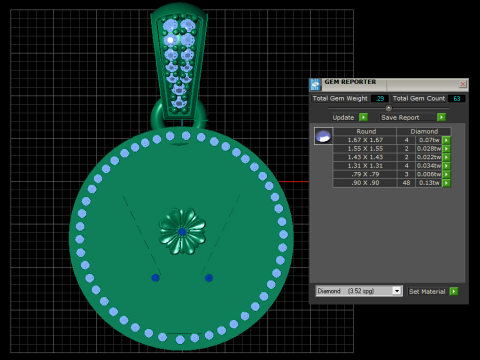
Task: Click the green arrow for the 1.43 X 1.43 row
Action: pyautogui.click(x=446, y=157)
